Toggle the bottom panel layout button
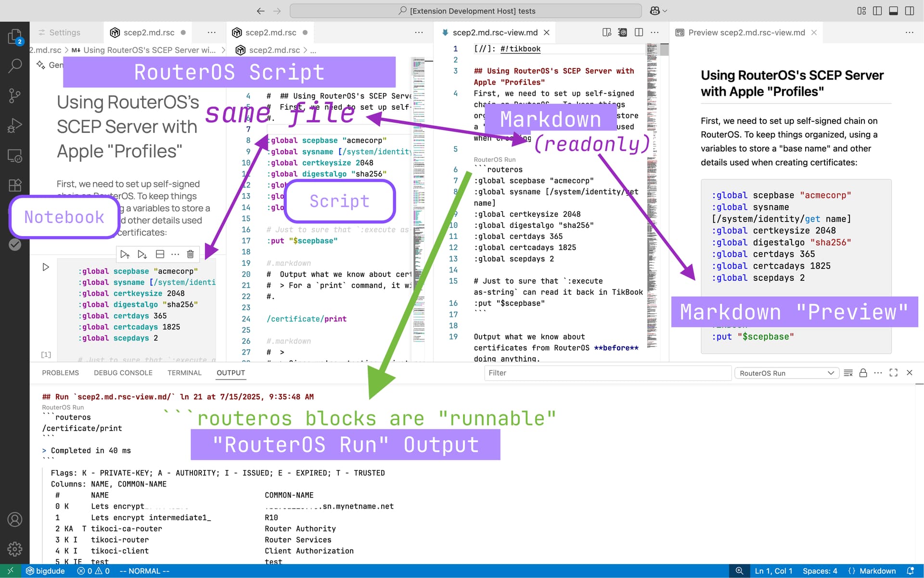The width and height of the screenshot is (924, 578). coord(893,11)
